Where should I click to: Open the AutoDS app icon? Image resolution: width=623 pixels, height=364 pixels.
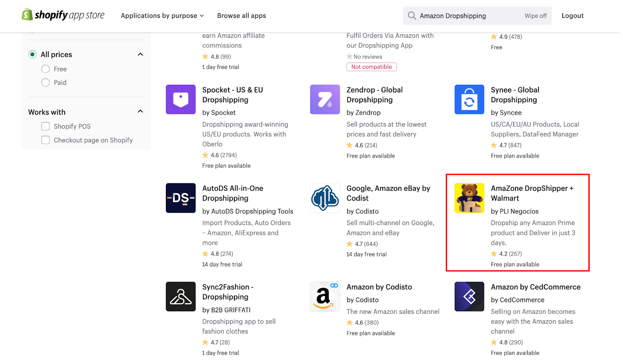pos(181,198)
